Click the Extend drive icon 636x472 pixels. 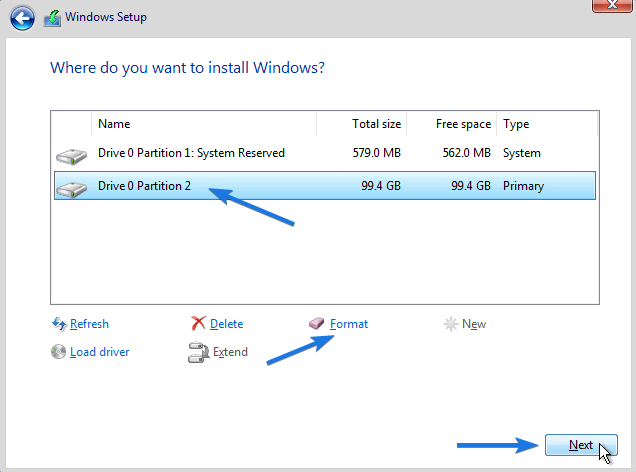198,352
